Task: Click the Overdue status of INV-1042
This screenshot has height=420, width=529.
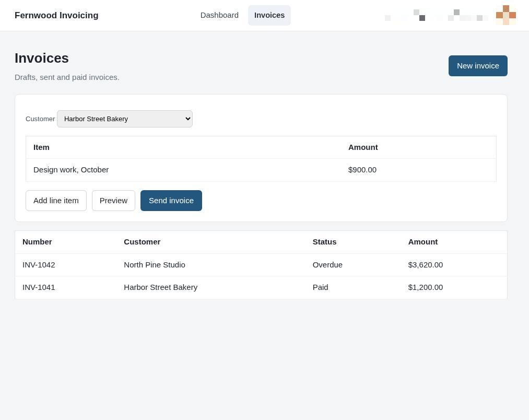Action: click(327, 265)
